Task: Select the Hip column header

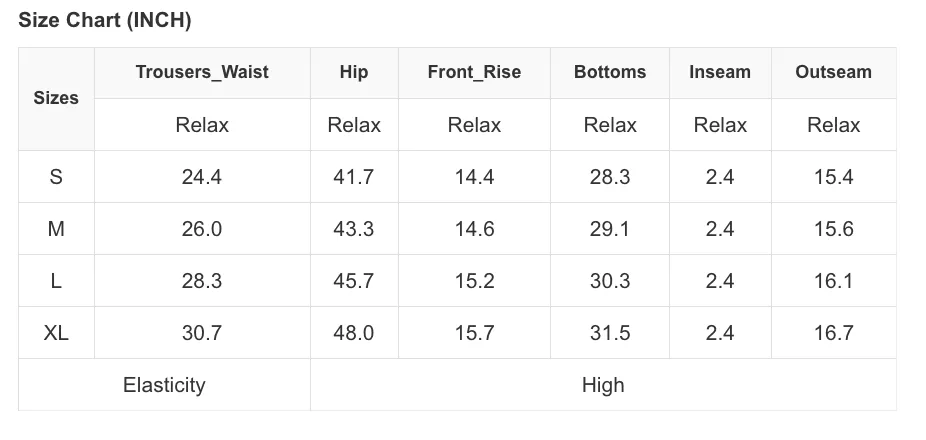Action: coord(354,72)
